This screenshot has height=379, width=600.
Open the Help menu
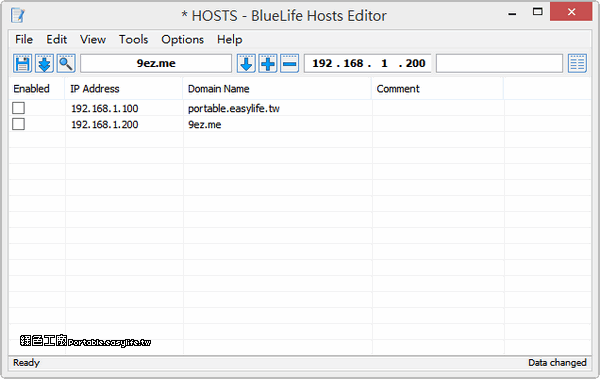pos(230,39)
